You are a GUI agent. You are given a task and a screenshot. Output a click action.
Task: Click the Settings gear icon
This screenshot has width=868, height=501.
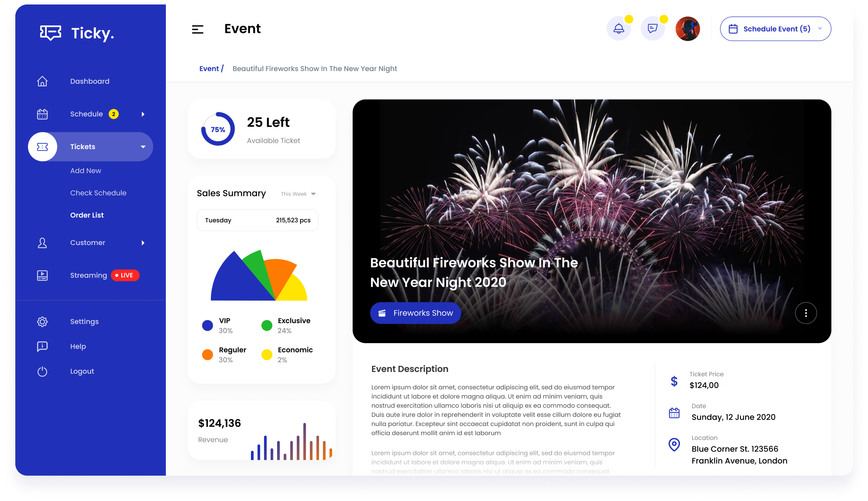click(x=42, y=322)
